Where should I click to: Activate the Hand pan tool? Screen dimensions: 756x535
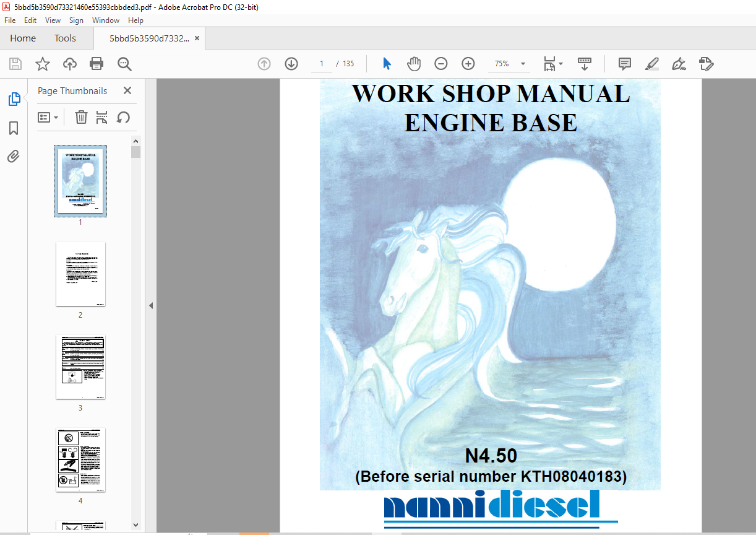pos(414,64)
